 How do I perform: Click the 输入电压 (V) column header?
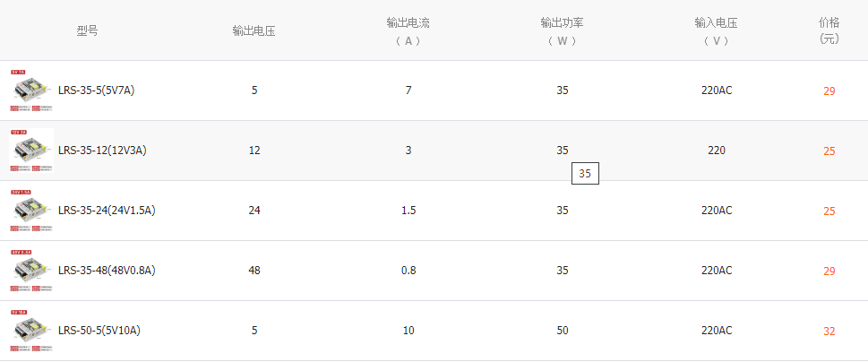tap(716, 30)
